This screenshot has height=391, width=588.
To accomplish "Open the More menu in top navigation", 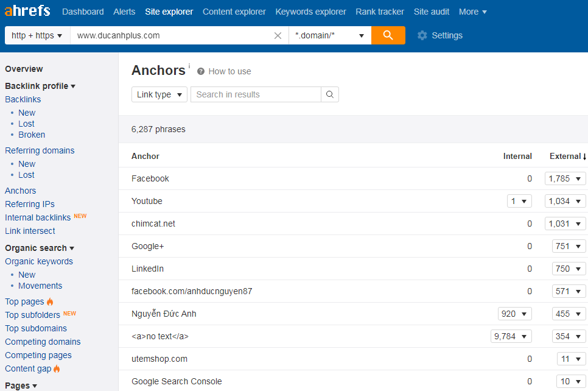I will pyautogui.click(x=472, y=12).
